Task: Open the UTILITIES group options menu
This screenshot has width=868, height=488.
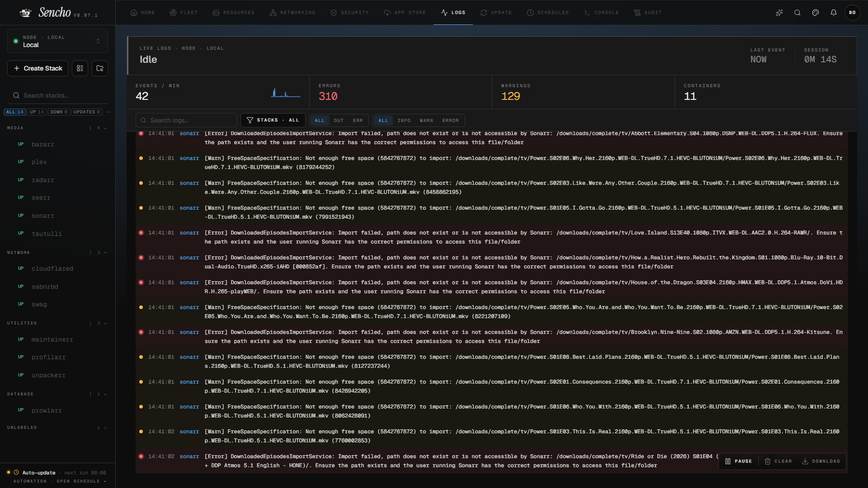Action: (90, 323)
